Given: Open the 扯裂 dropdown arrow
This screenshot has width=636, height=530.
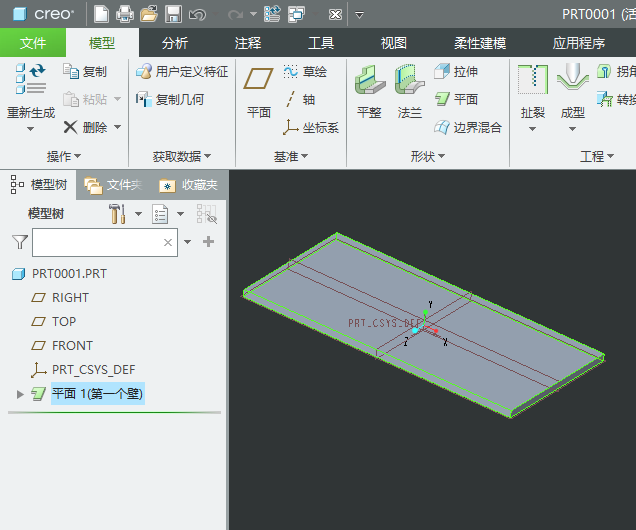Looking at the screenshot, I should click(x=533, y=129).
